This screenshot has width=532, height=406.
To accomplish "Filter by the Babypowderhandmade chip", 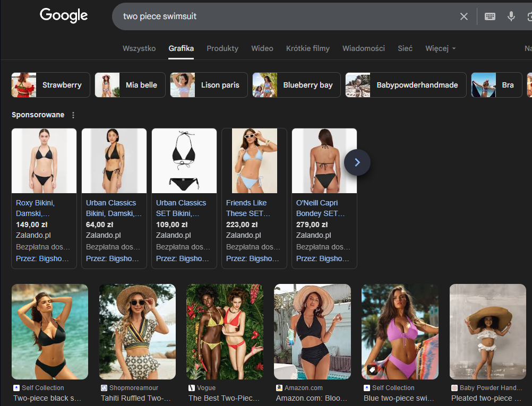I will (406, 85).
